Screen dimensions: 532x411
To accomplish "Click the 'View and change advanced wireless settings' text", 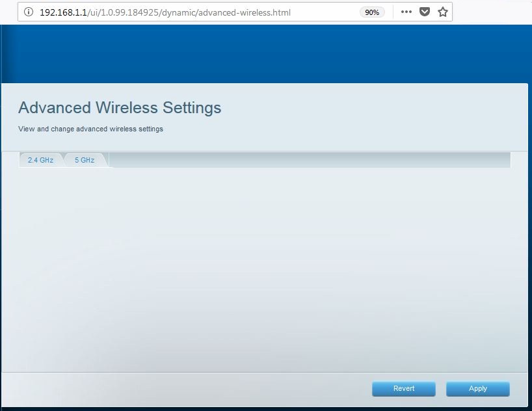I will [90, 129].
